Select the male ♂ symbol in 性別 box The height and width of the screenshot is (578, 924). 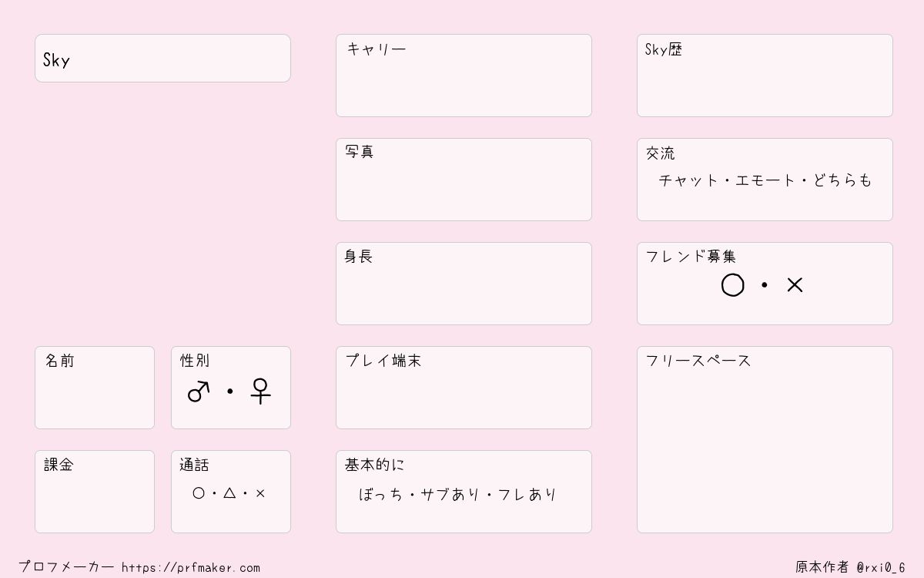point(199,391)
